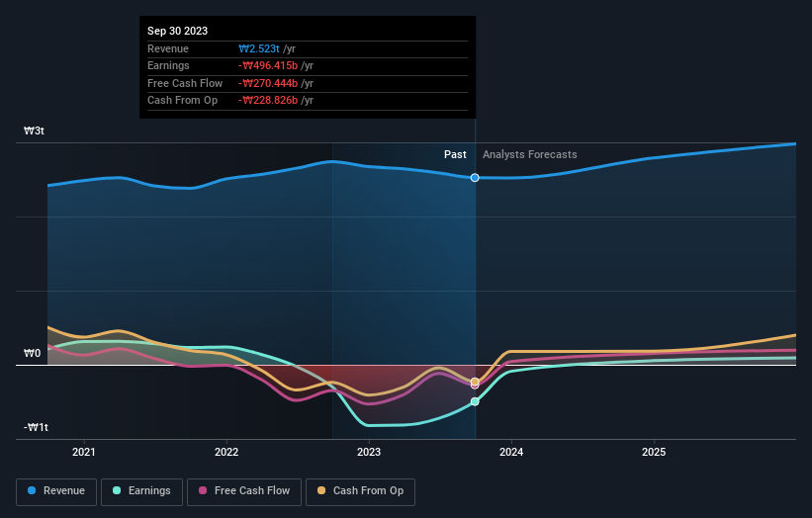Click the 2024 x-axis label
This screenshot has width=812, height=518.
coord(511,452)
